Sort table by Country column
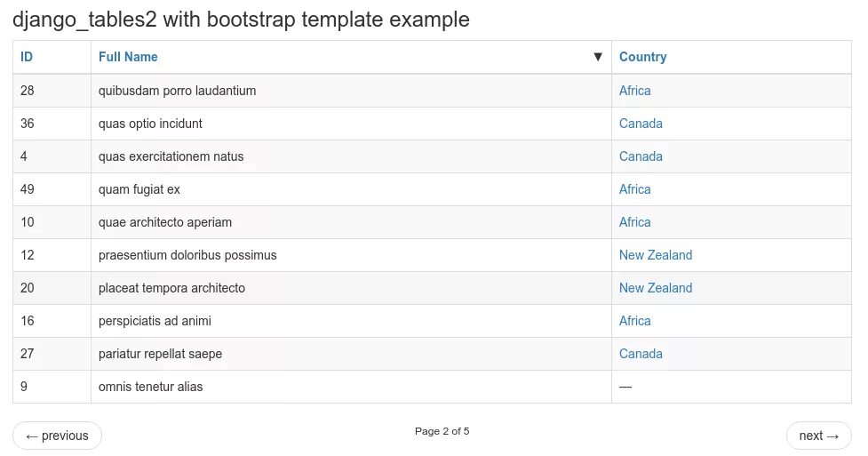This screenshot has height=456, width=868. 642,57
